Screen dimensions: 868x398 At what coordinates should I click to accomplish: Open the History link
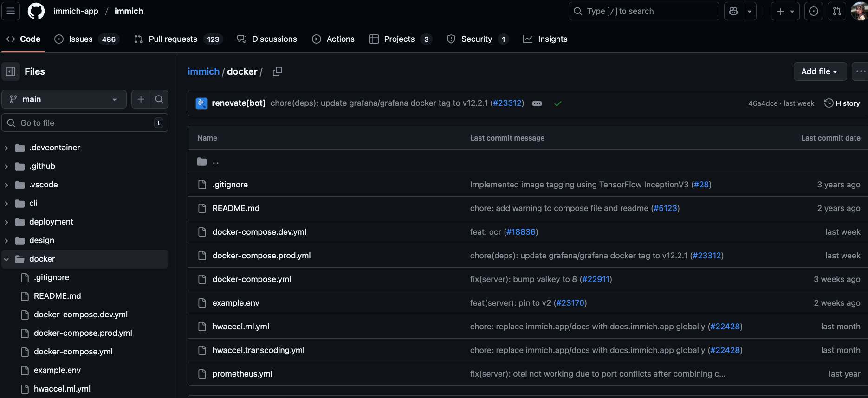point(842,103)
